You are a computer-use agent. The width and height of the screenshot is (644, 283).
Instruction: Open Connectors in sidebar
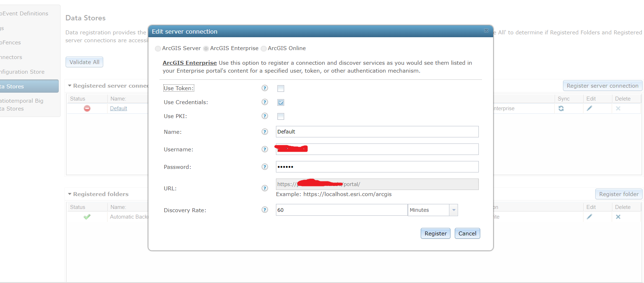pos(11,57)
